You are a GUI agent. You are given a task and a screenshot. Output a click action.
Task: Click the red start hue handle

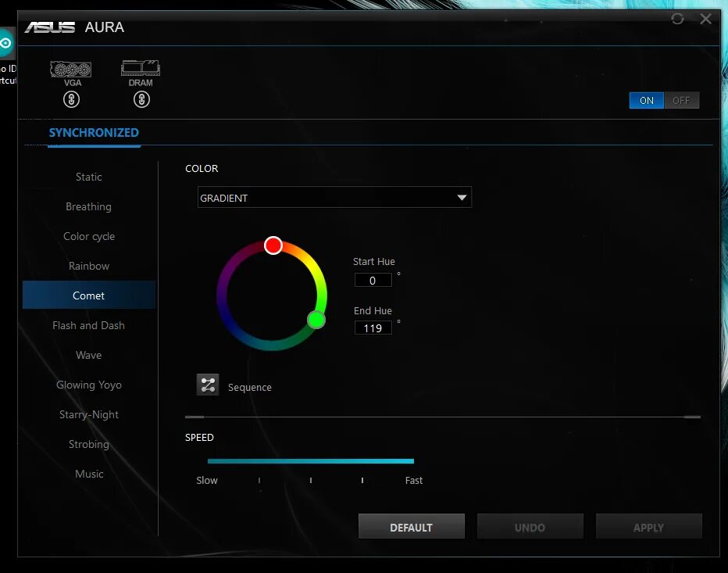pyautogui.click(x=273, y=245)
